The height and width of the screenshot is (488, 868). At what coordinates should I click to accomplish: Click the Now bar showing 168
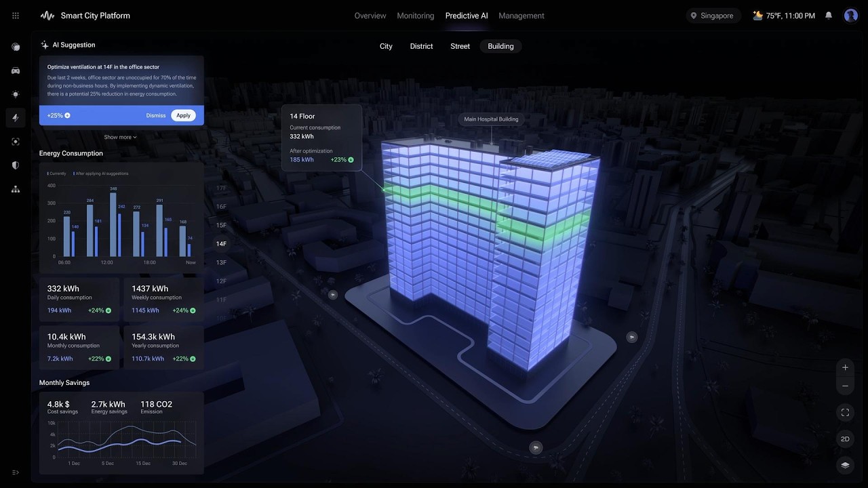(182, 241)
